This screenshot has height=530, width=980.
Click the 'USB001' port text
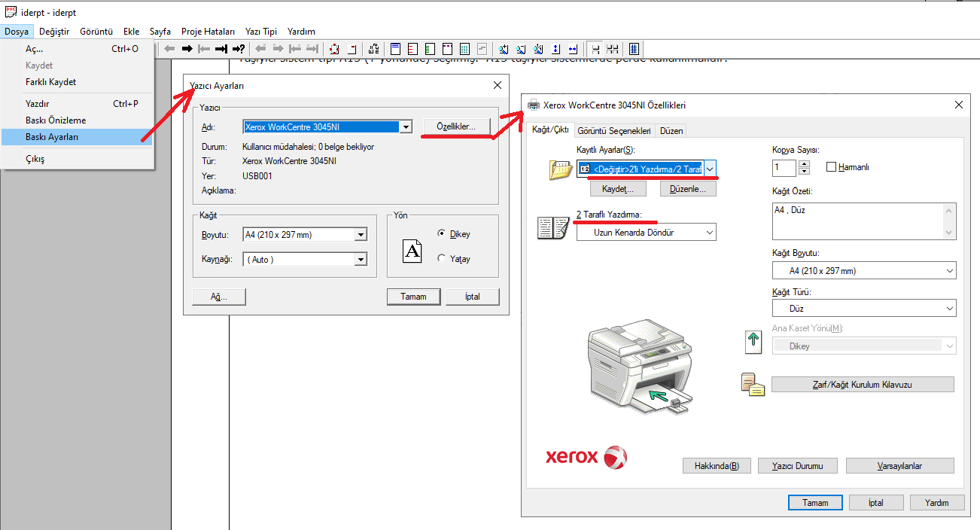tap(257, 176)
